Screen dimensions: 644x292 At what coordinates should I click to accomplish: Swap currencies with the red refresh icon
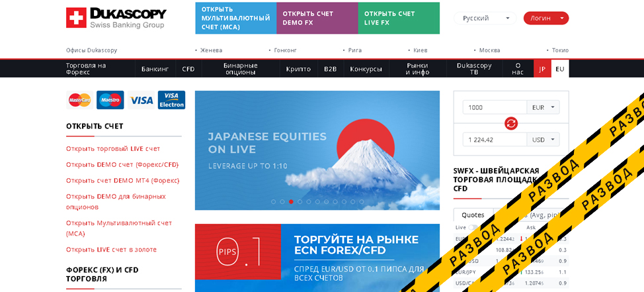[511, 123]
